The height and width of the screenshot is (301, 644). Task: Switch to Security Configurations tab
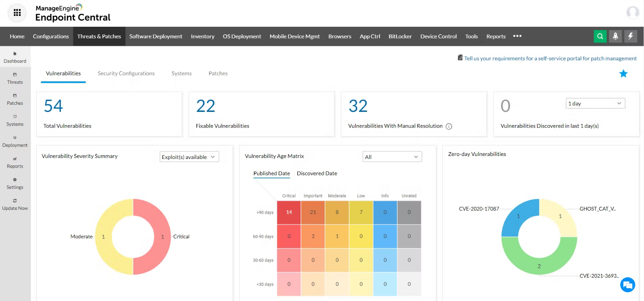pyautogui.click(x=126, y=73)
